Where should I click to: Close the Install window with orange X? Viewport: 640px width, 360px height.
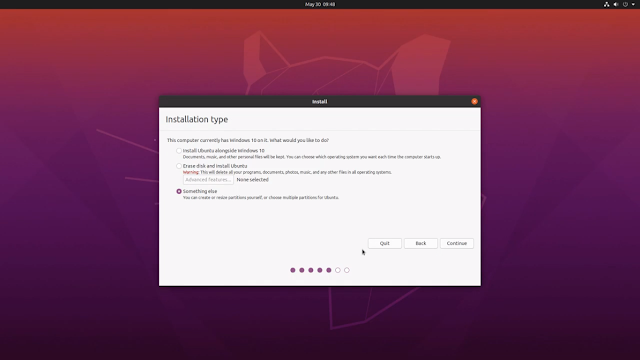474,101
